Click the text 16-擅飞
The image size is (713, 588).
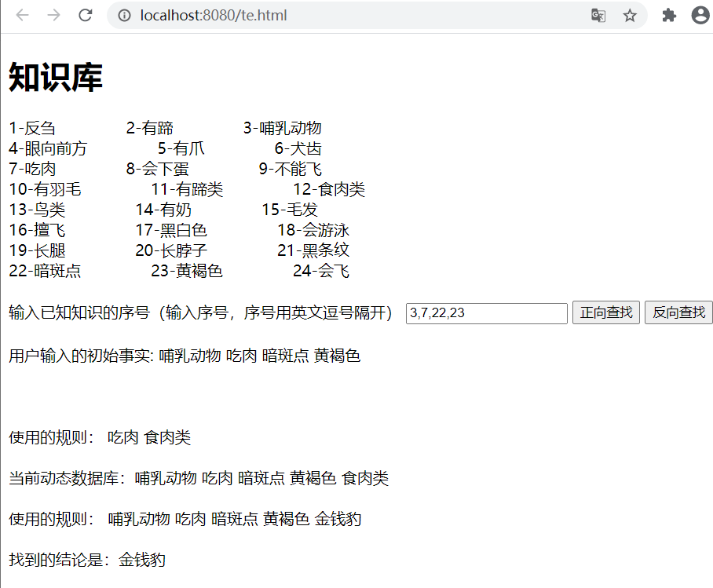coord(37,231)
